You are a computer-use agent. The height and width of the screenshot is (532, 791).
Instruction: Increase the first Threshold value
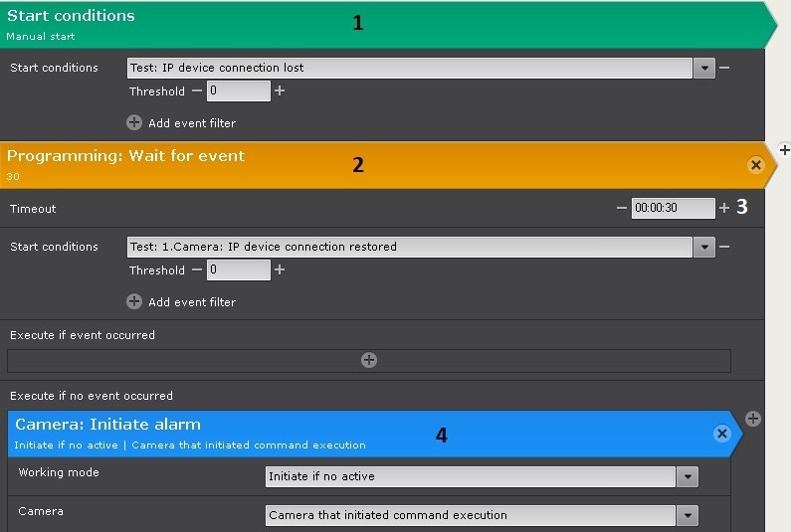280,91
